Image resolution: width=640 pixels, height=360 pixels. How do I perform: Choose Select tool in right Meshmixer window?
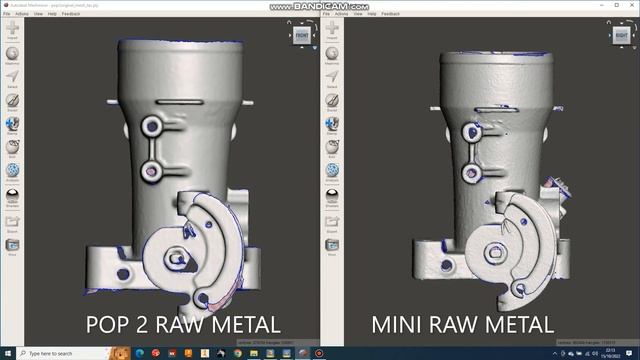click(332, 78)
